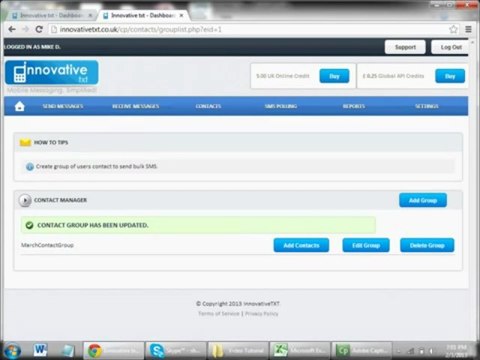This screenshot has width=480, height=360.
Task: Add contacts to MarchContactGroup
Action: [301, 245]
